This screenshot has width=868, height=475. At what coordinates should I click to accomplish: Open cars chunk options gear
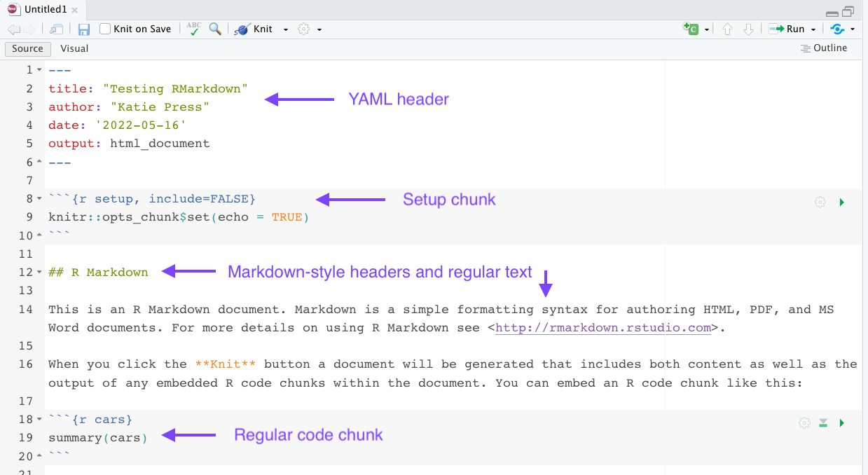click(x=804, y=422)
